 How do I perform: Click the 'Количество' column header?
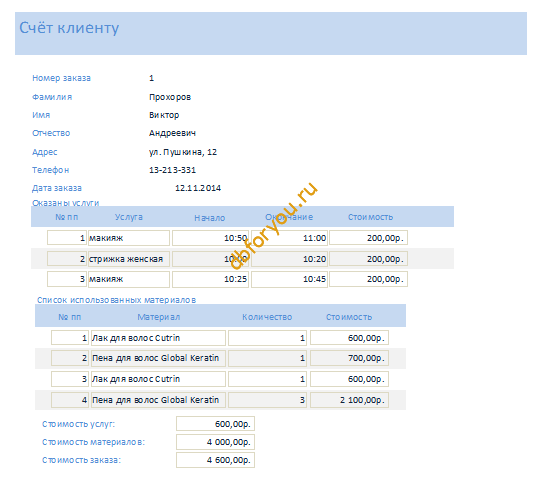[267, 317]
